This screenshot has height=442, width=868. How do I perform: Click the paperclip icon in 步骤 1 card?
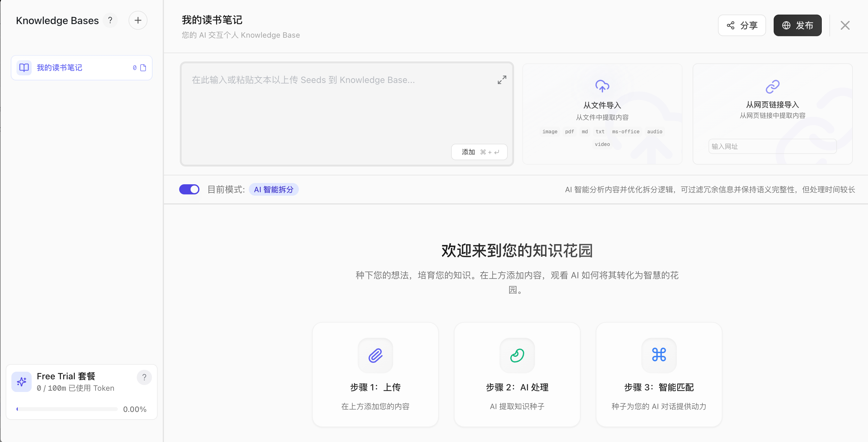pos(375,355)
